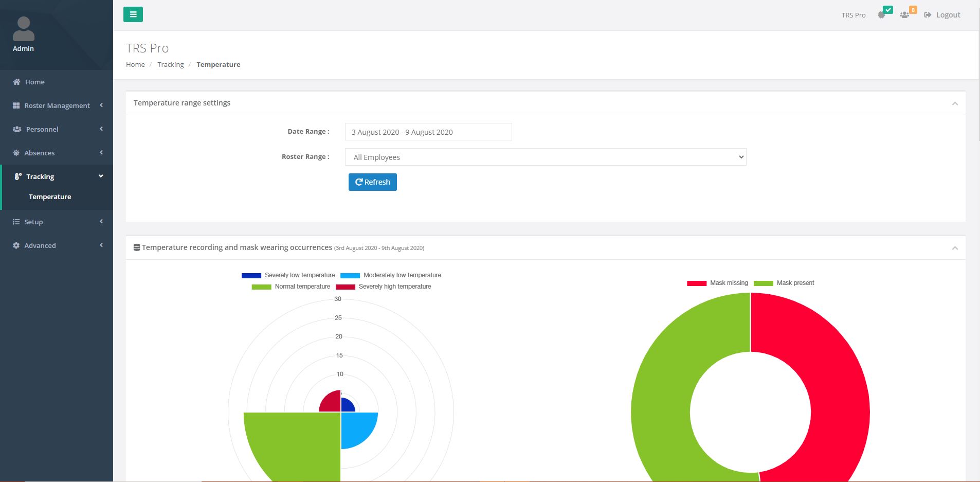Click the Admin user avatar icon
Screen dimensions: 980x482
click(x=24, y=29)
